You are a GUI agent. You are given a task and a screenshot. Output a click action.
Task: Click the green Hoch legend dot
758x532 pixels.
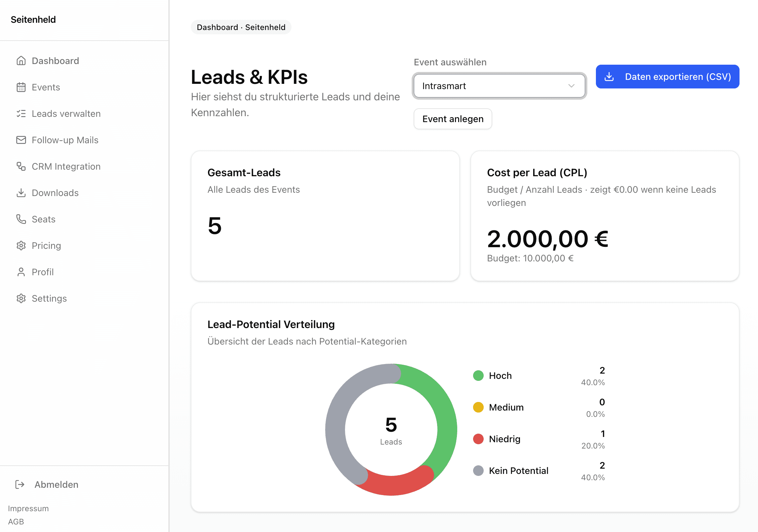coord(478,376)
